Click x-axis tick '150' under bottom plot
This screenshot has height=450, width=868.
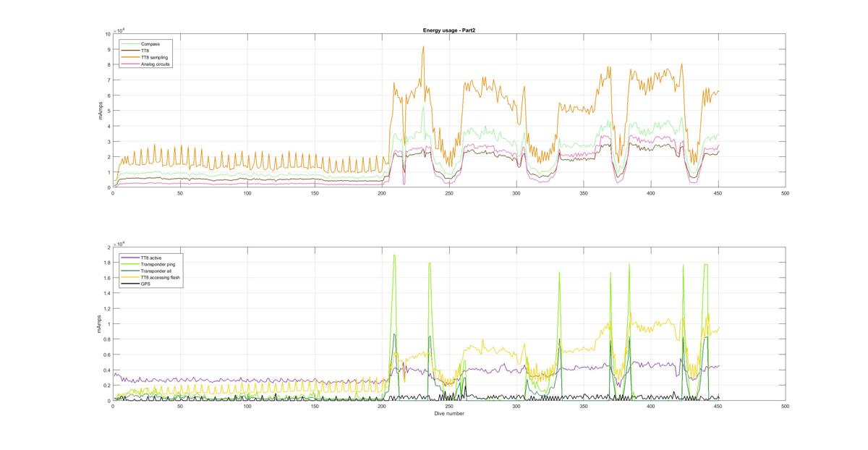[315, 407]
